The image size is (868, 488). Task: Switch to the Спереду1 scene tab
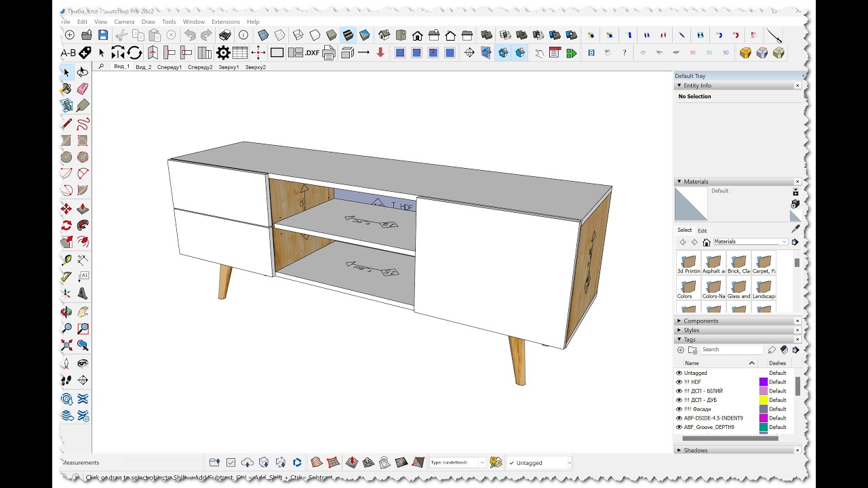tap(170, 67)
